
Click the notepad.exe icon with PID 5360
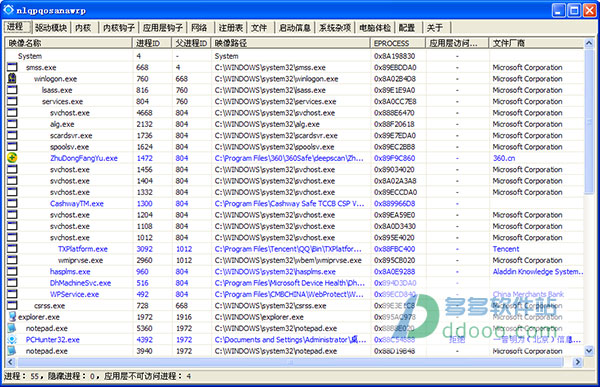point(12,328)
